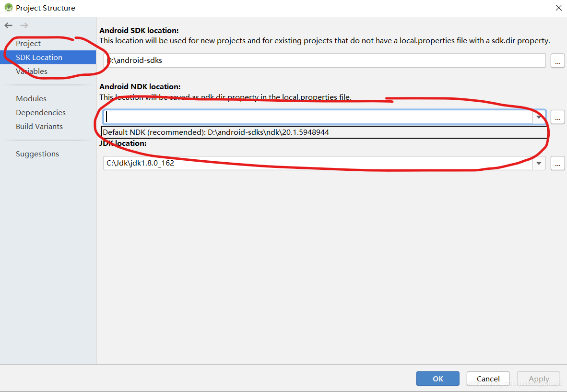567x392 pixels.
Task: Expand the JDK location dropdown arrow
Action: 539,163
